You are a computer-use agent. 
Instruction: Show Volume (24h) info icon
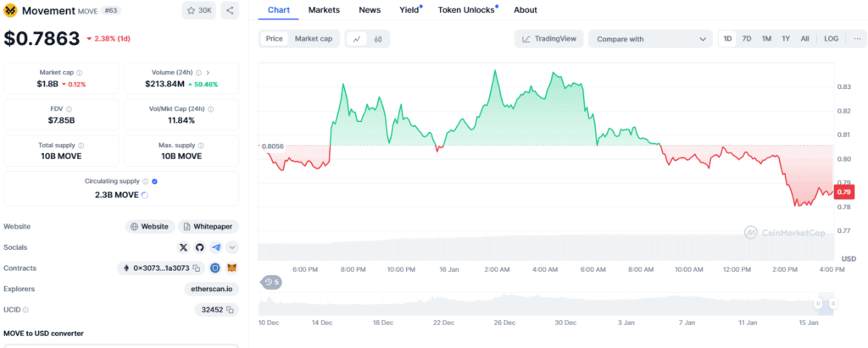198,73
